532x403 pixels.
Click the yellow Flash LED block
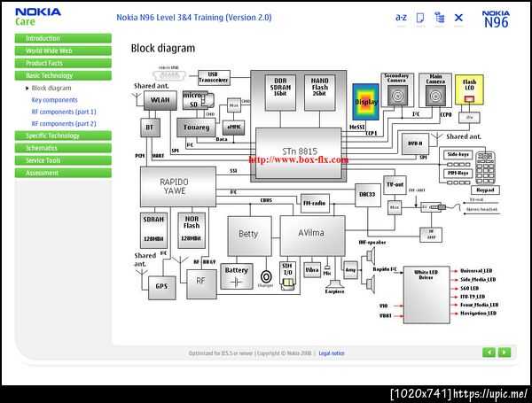coord(469,89)
